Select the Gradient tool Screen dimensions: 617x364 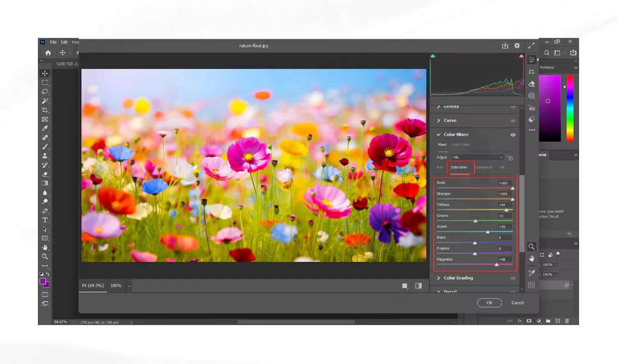(x=45, y=183)
